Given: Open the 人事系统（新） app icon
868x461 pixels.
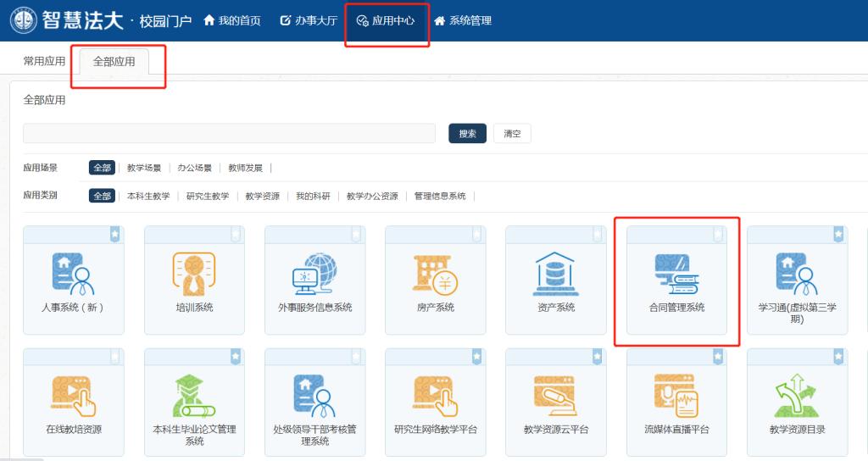Looking at the screenshot, I should pos(73,273).
